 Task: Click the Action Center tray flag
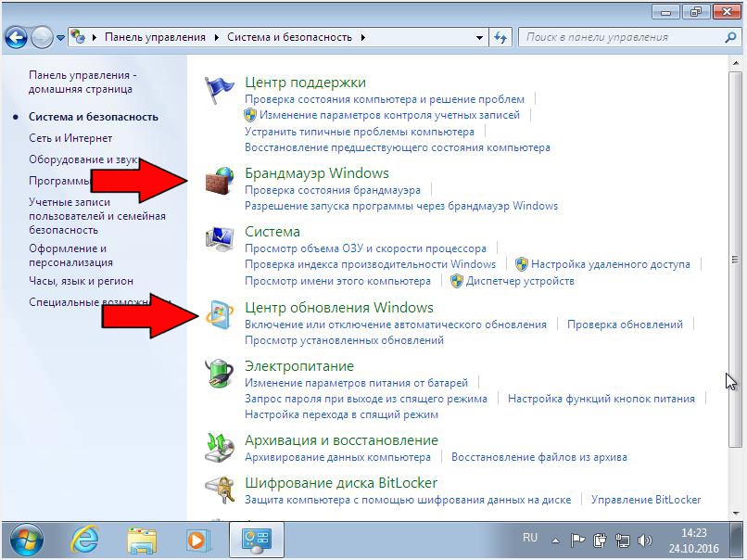[x=577, y=540]
